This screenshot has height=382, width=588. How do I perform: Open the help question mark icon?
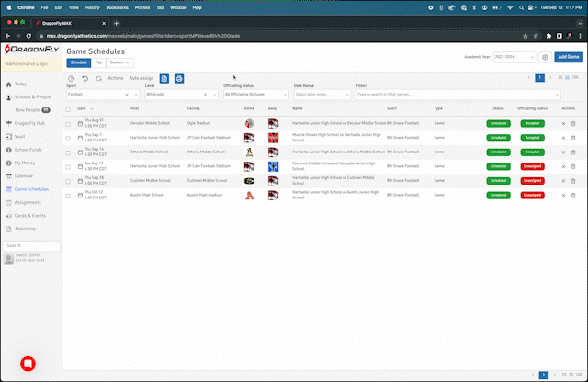coord(72,79)
